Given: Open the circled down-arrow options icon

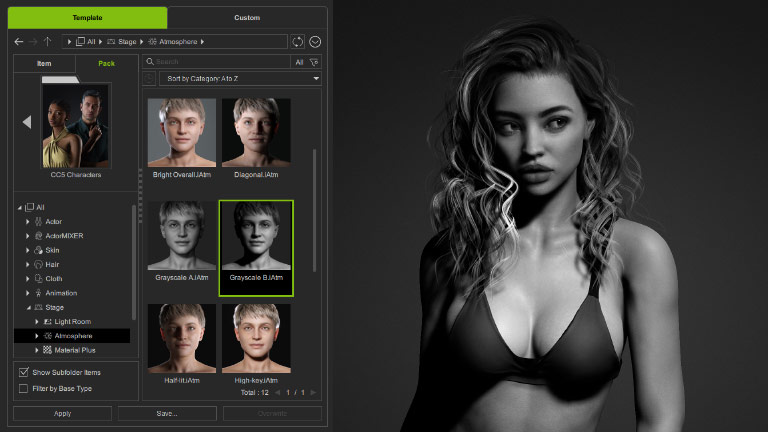Looking at the screenshot, I should [315, 42].
